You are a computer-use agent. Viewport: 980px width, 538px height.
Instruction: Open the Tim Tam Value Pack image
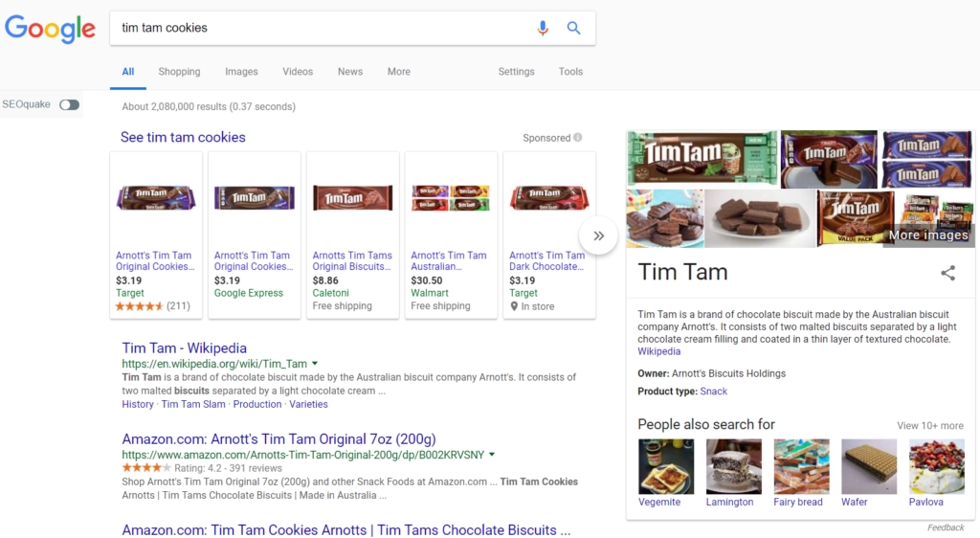point(855,218)
